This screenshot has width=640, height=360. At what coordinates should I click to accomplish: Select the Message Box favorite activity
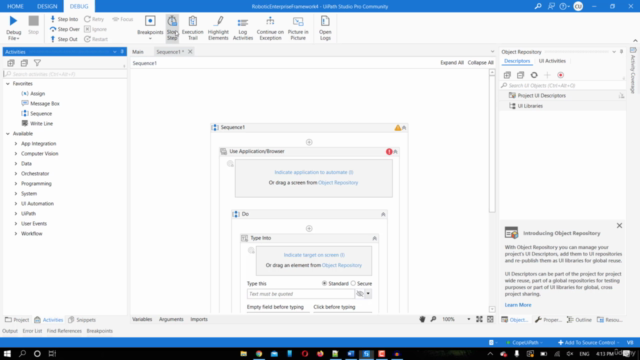pyautogui.click(x=40, y=104)
